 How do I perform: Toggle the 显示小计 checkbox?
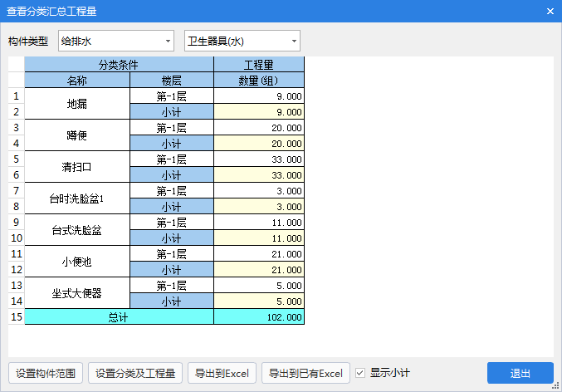[x=360, y=373]
